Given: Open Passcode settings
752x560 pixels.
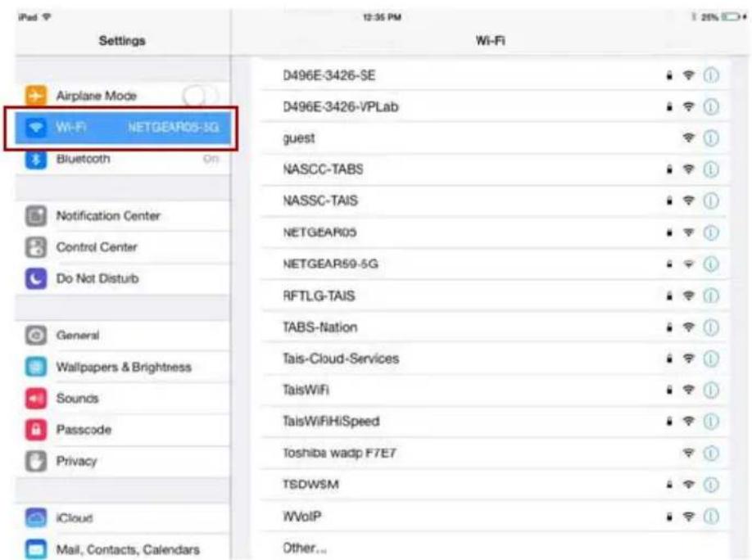Looking at the screenshot, I should click(123, 430).
